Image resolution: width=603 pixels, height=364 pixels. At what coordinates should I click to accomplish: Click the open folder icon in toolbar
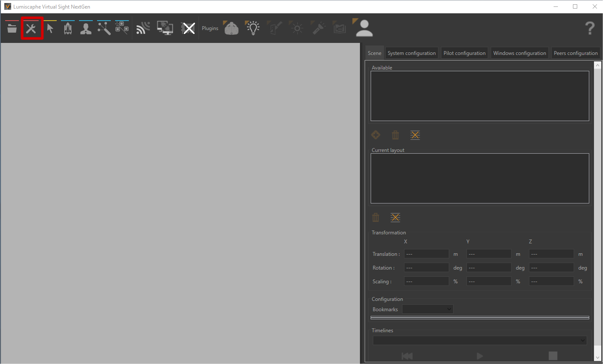tap(12, 28)
